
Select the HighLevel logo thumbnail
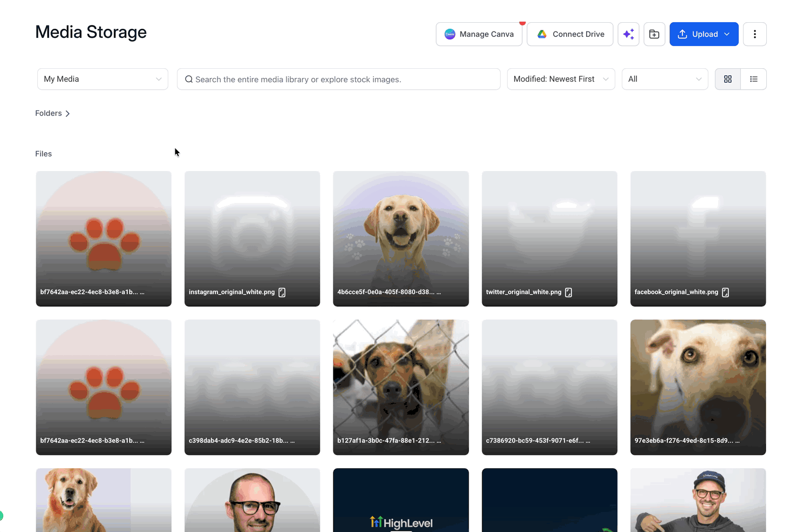[400, 500]
